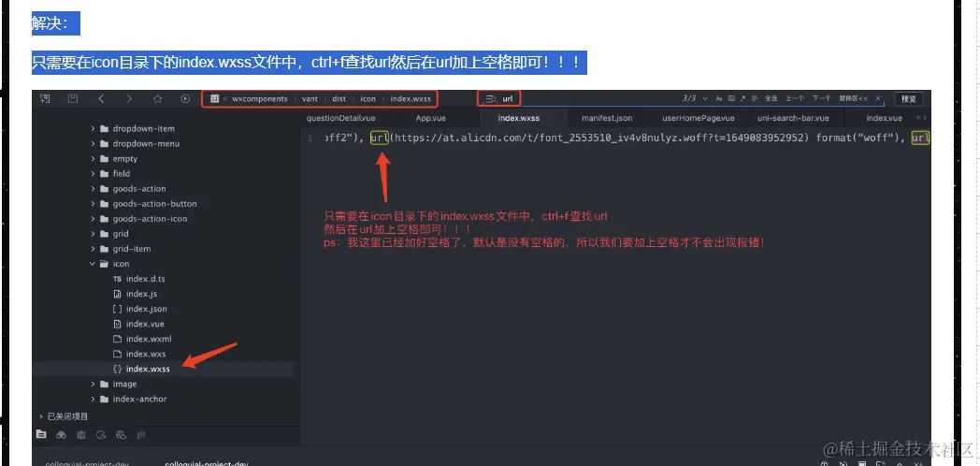Toggle match case Aa option in search
The image size is (980, 466).
click(719, 99)
